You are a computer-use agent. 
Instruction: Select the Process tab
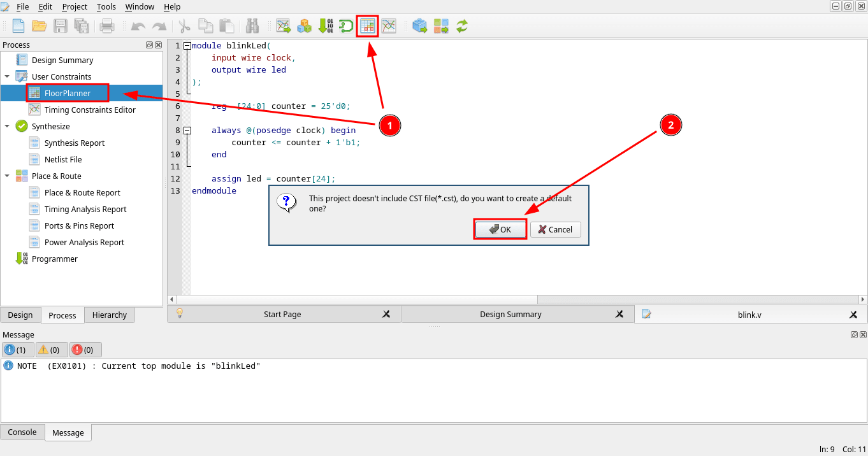[62, 315]
